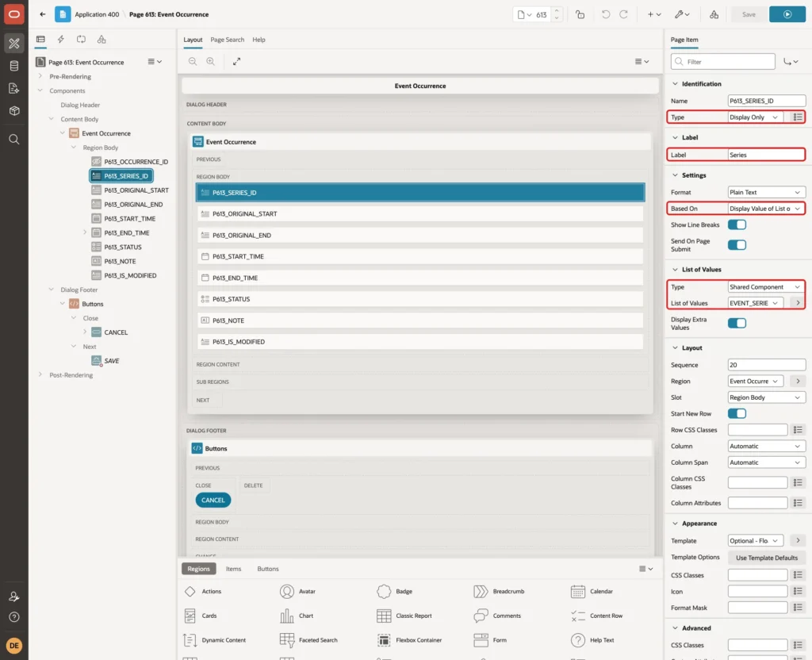
Task: Open the Slot dropdown showing Region Body
Action: click(x=766, y=397)
